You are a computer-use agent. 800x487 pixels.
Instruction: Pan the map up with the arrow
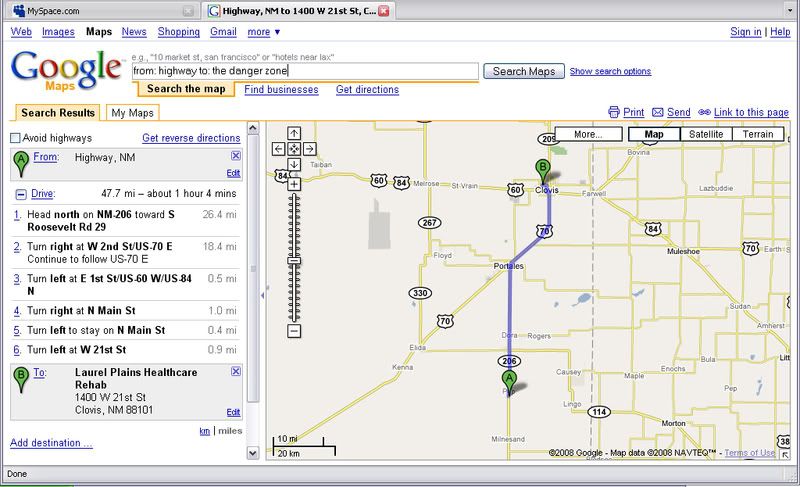coord(294,133)
